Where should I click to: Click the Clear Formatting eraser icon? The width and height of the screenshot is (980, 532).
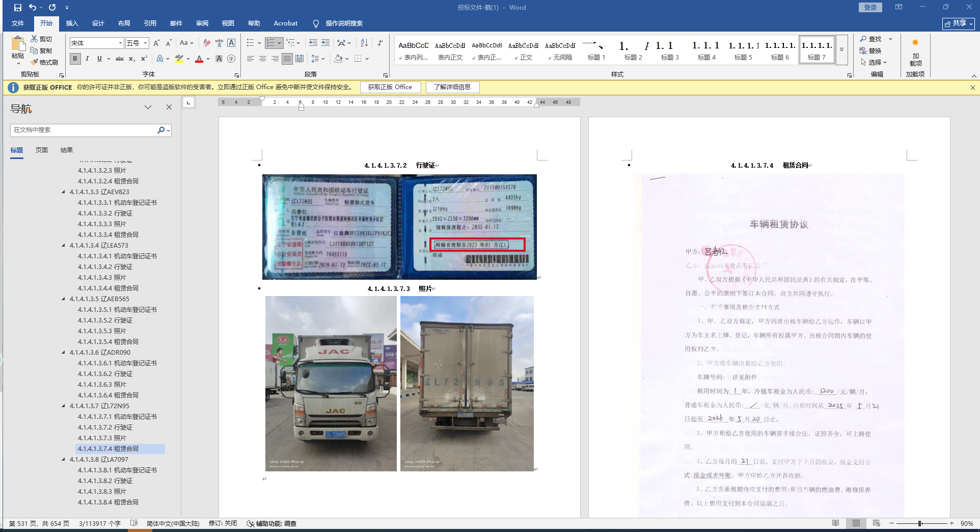(206, 43)
